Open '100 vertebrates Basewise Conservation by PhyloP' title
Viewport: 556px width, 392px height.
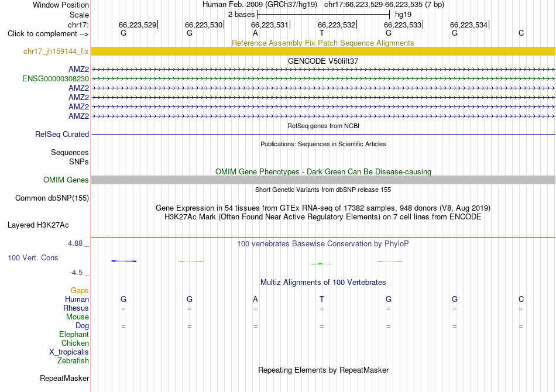click(323, 244)
